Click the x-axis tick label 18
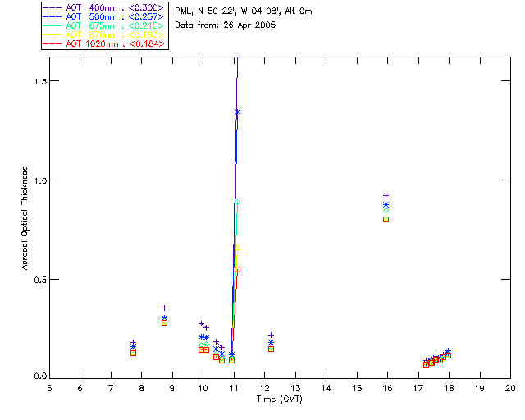525x420 pixels. point(449,388)
